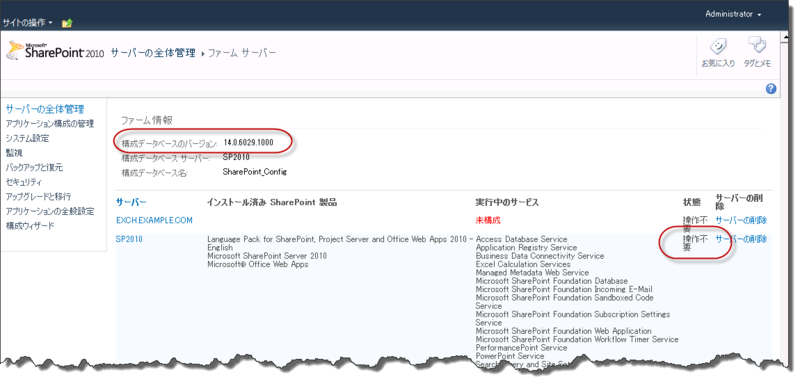The width and height of the screenshot is (800, 386).
Task: Click Microsoft® Office Web Apps product text
Action: [258, 264]
